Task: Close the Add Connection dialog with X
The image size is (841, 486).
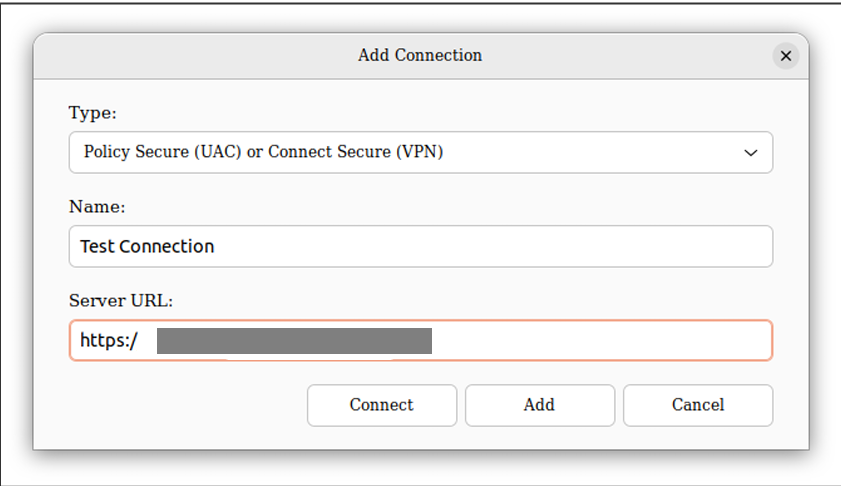Action: tap(786, 56)
